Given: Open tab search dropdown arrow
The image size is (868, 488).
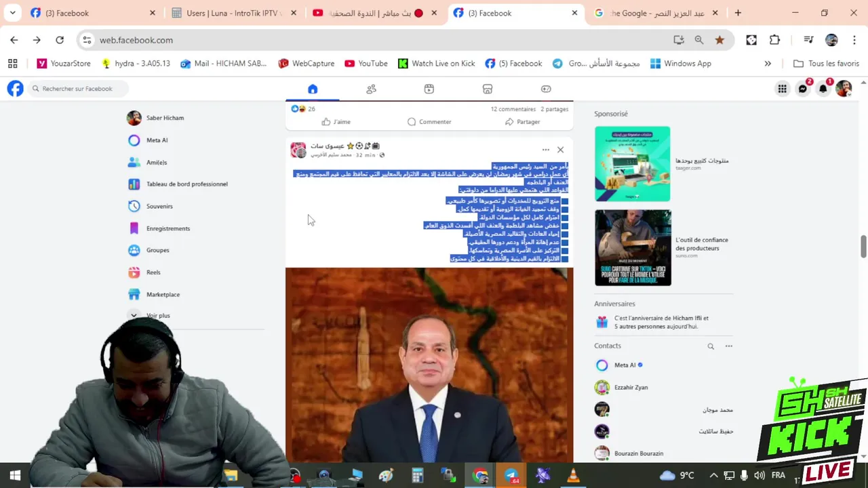Looking at the screenshot, I should 12,13.
